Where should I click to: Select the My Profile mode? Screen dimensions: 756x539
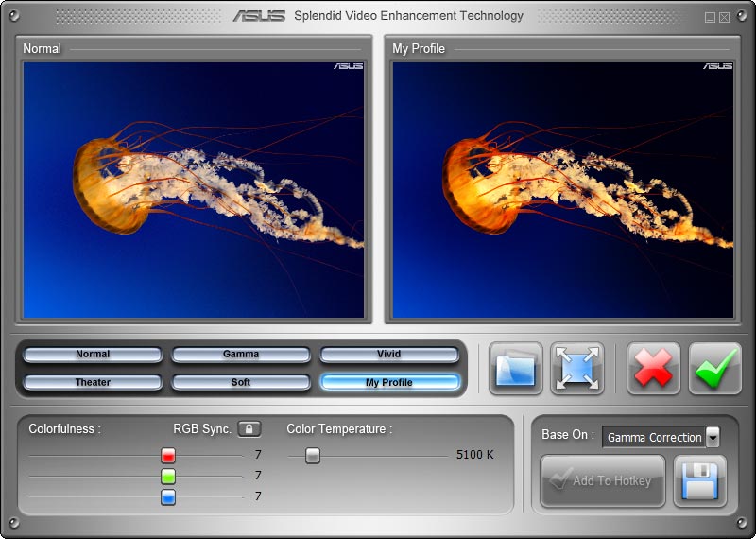389,382
